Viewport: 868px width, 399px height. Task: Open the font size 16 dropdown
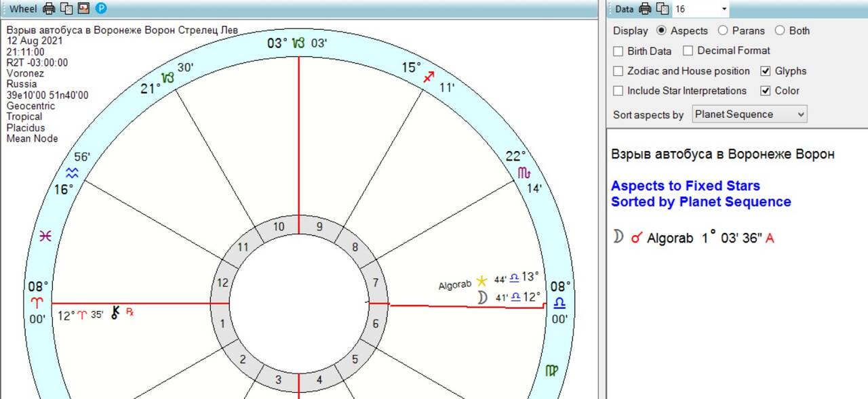point(724,9)
